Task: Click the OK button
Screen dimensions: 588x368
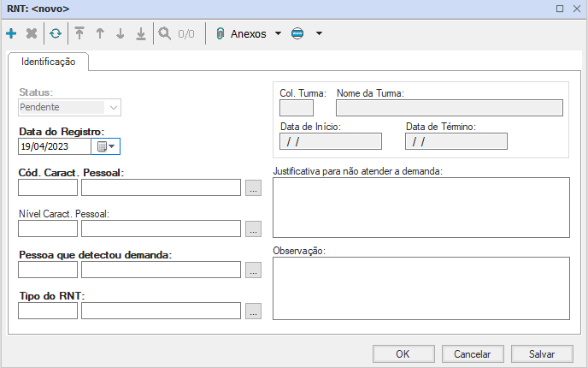Action: 403,353
